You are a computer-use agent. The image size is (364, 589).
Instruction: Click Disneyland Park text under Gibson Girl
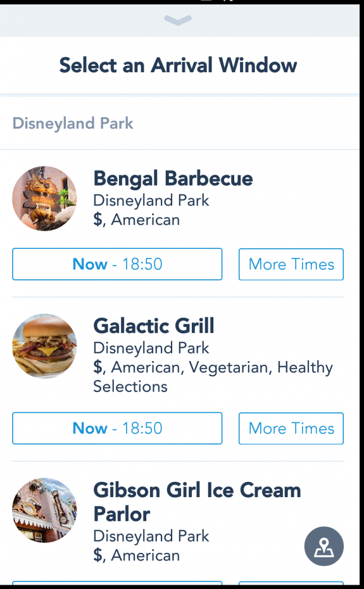point(151,536)
